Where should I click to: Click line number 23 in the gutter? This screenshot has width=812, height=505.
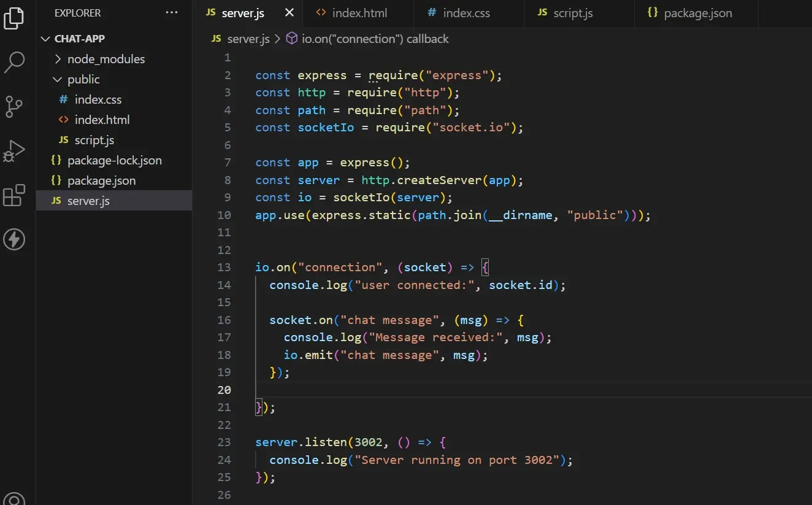pyautogui.click(x=224, y=442)
